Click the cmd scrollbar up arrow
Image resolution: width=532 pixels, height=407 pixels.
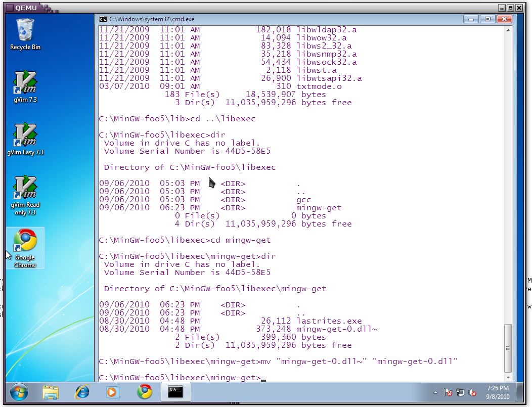(x=507, y=30)
